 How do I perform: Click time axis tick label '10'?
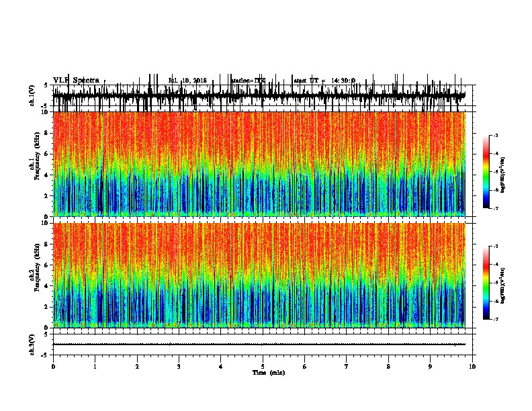tap(472, 367)
